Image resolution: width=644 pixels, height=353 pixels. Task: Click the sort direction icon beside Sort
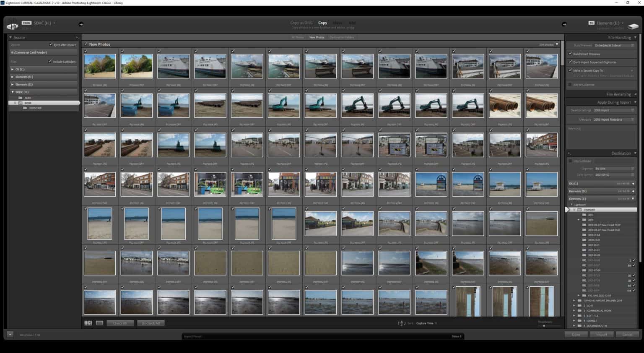click(x=401, y=323)
